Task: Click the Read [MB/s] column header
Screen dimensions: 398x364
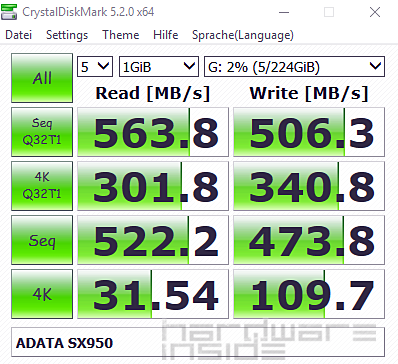Action: coord(153,93)
